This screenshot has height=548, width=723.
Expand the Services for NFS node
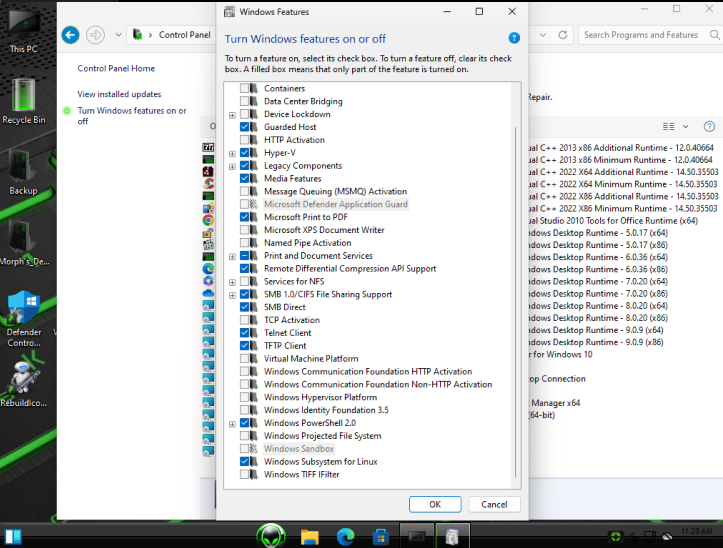click(x=232, y=282)
